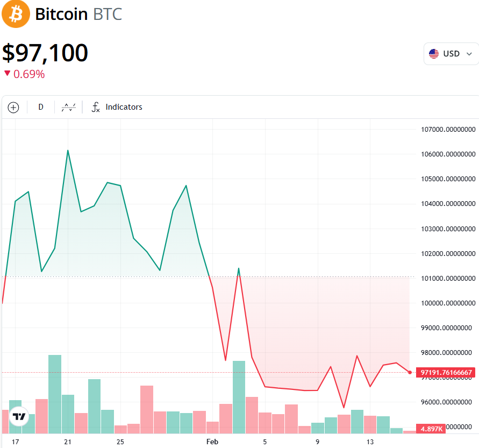This screenshot has height=448, width=479.
Task: Expand the chevron arrow beside USD
Action: 469,54
